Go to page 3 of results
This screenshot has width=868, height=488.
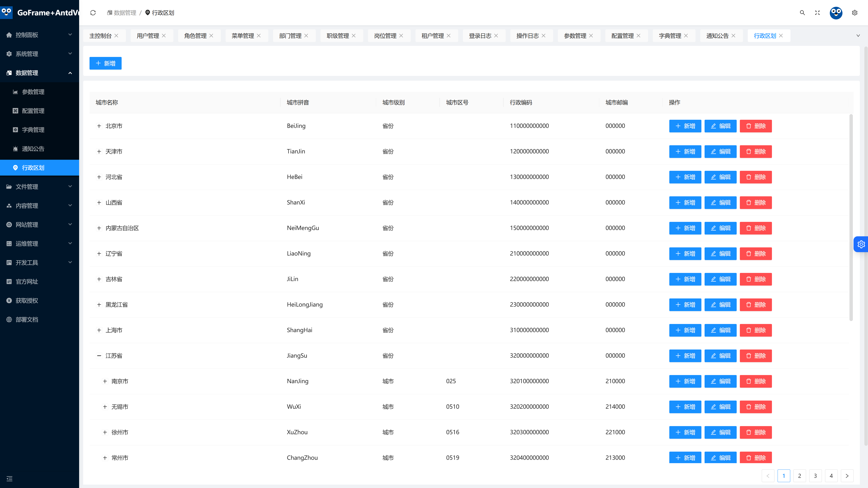coord(815,476)
